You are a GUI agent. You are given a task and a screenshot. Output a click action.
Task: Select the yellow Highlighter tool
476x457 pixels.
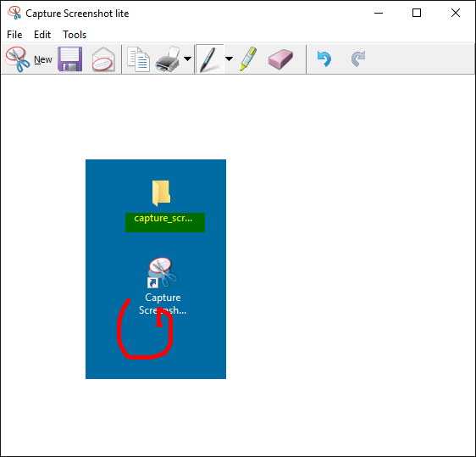pos(248,59)
